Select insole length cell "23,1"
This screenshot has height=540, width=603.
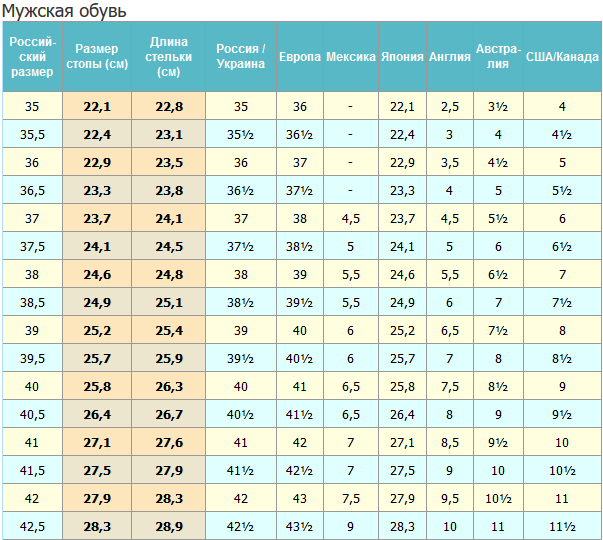pyautogui.click(x=169, y=134)
